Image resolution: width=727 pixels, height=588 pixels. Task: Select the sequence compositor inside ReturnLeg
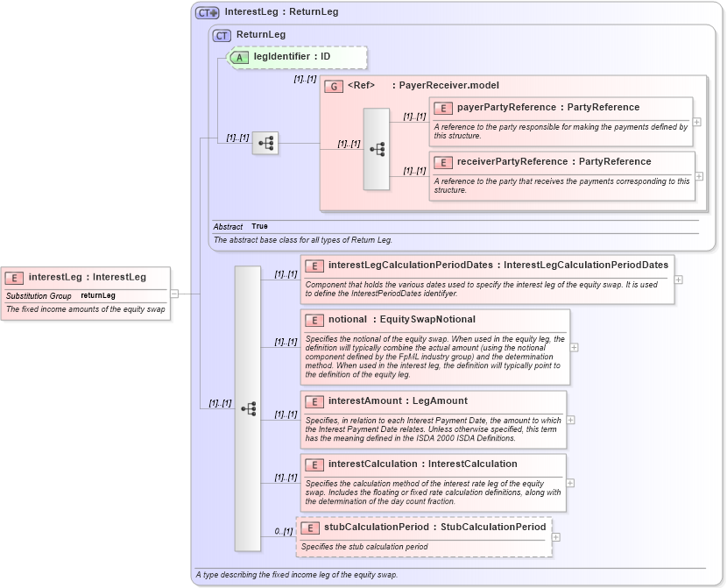[265, 144]
